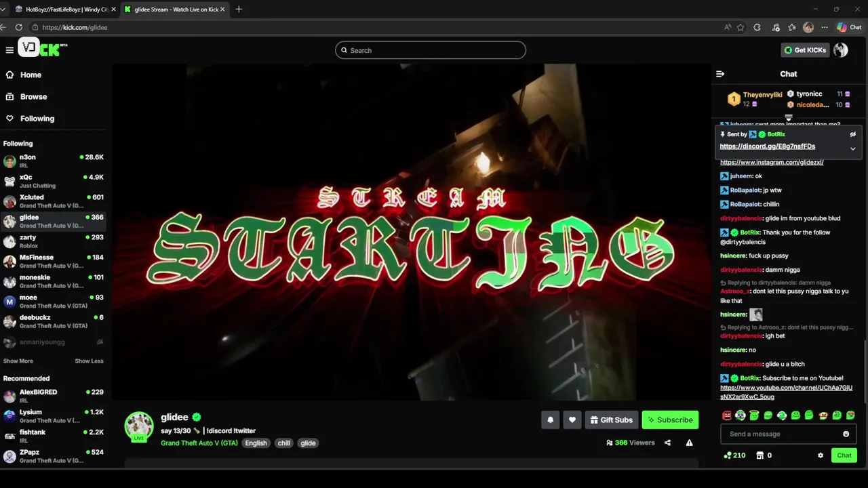Insert the angry red emote

[727, 415]
